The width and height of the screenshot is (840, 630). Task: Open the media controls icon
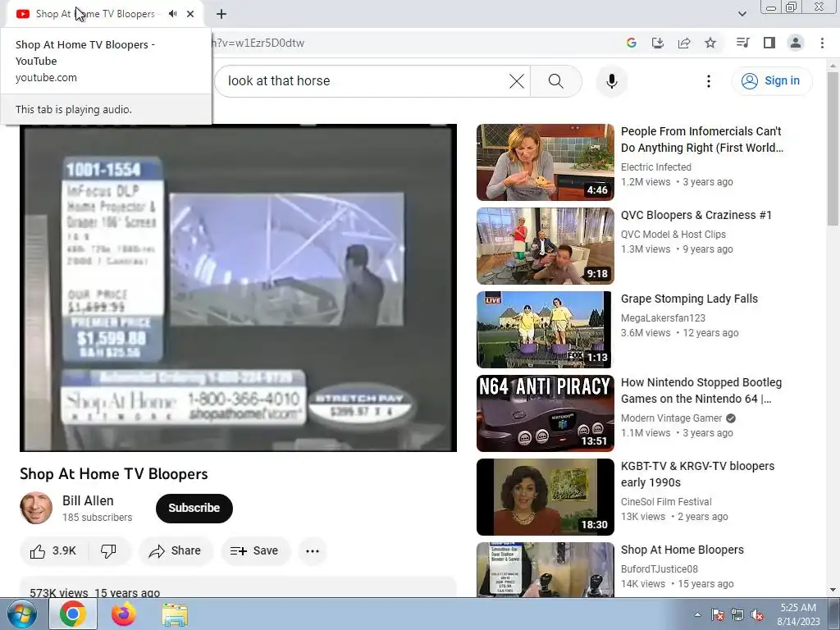click(x=742, y=43)
